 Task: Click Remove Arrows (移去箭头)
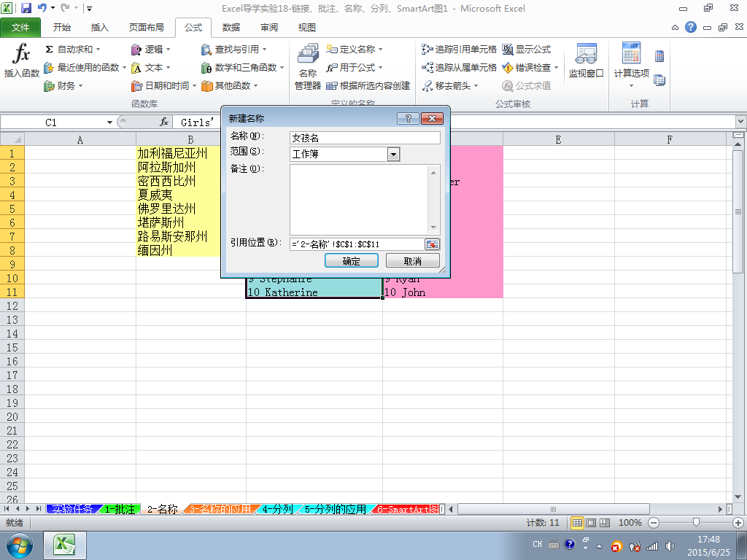449,86
